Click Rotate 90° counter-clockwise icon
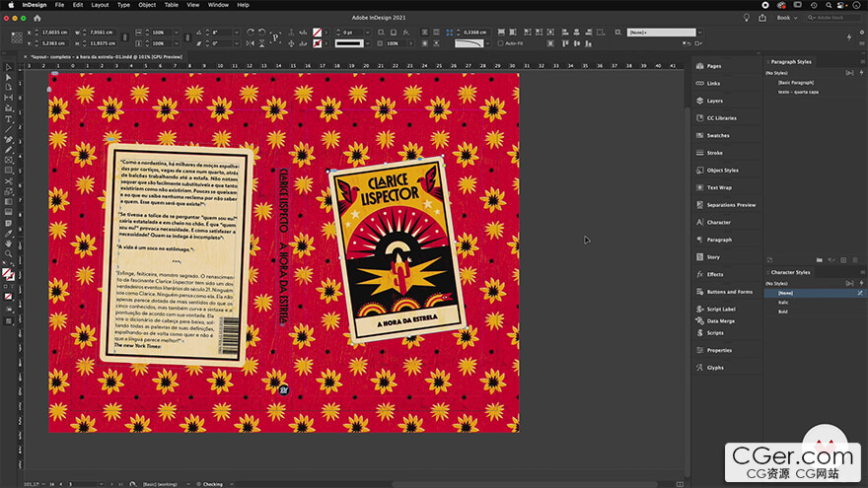Image resolution: width=868 pixels, height=488 pixels. pyautogui.click(x=261, y=33)
